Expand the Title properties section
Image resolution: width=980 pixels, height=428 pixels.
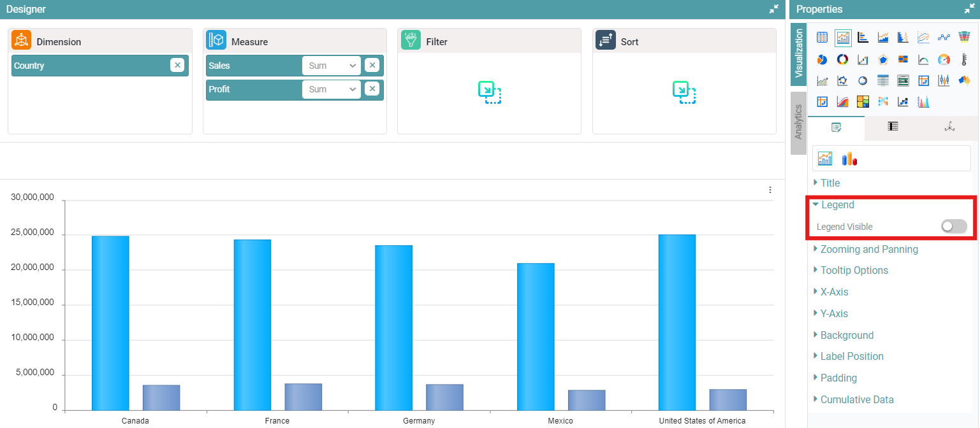click(830, 183)
